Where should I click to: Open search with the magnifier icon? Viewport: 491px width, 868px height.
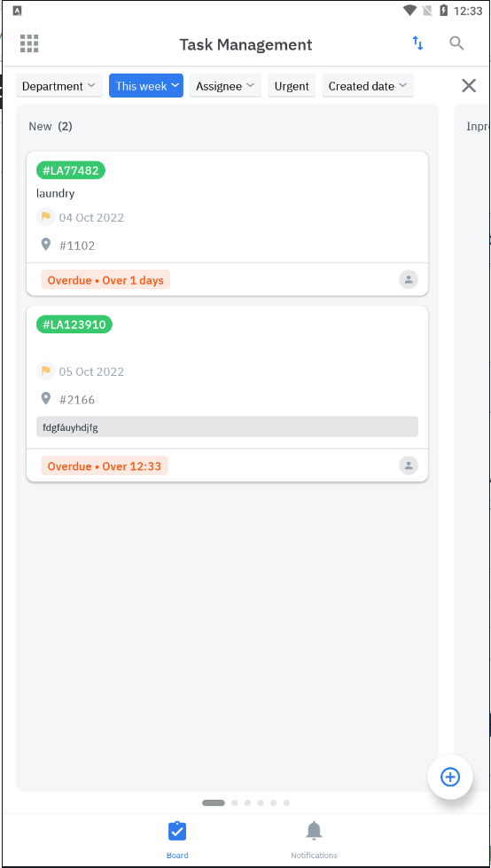click(x=456, y=43)
